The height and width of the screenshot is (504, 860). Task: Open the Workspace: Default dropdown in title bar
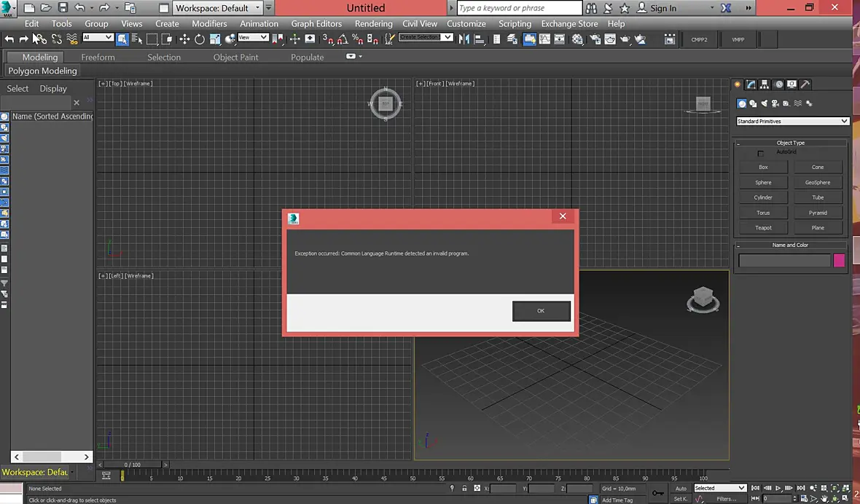[219, 8]
